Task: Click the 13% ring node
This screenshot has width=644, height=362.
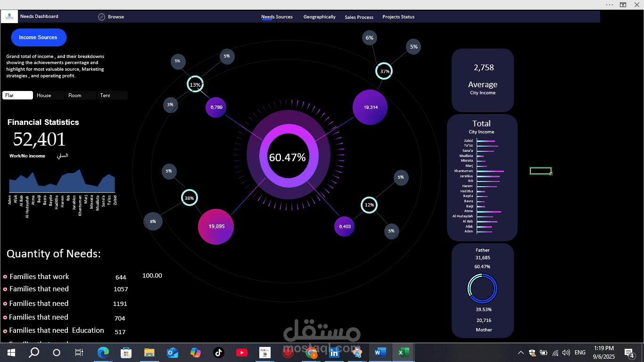Action: 195,85
